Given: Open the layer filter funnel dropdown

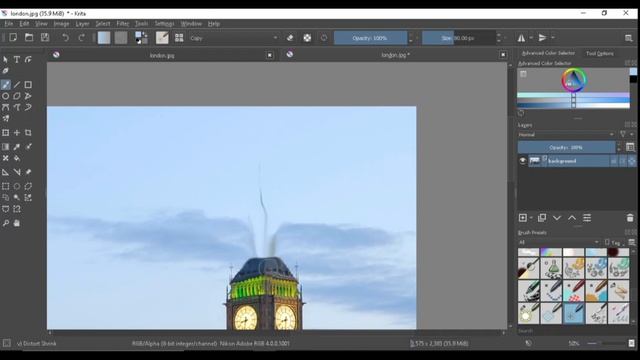Looking at the screenshot, I should click(626, 134).
